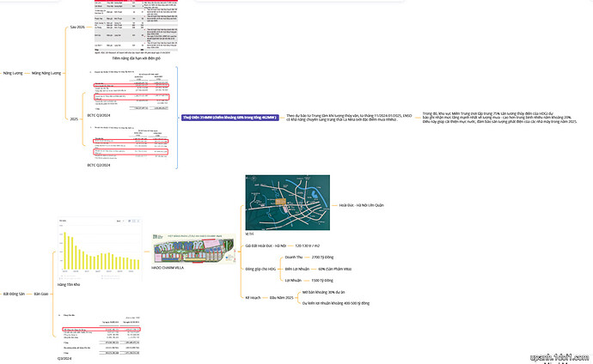Select the Biên Lợi Nhuận node
This screenshot has height=364, width=593.
click(296, 269)
